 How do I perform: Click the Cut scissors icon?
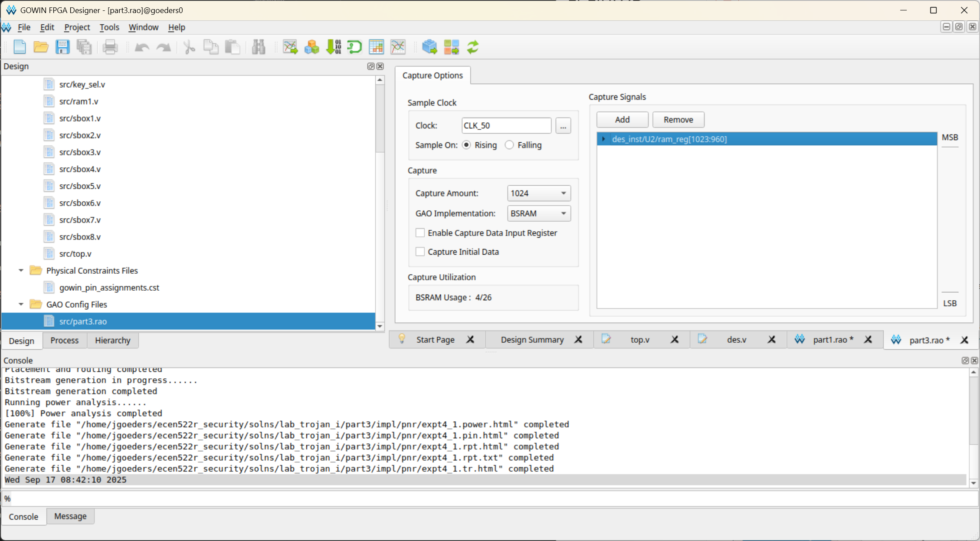189,47
